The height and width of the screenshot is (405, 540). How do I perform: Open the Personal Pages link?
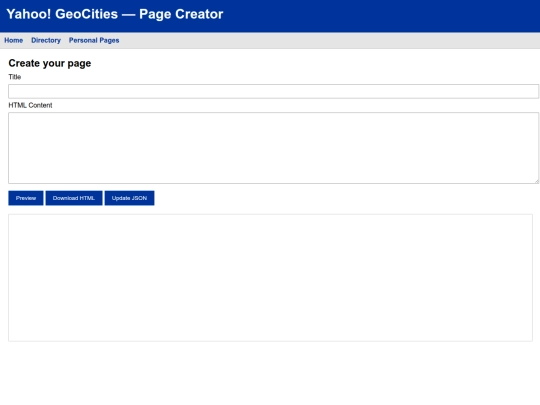pyautogui.click(x=94, y=40)
